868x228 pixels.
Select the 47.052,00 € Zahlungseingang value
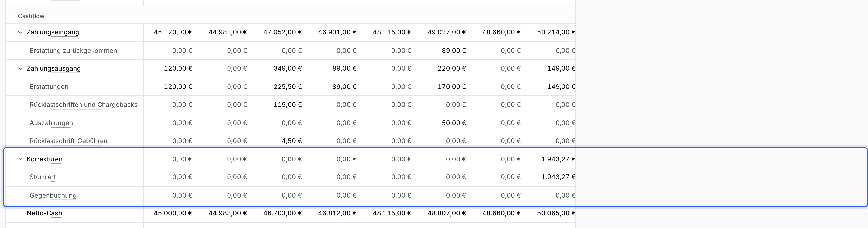point(282,32)
